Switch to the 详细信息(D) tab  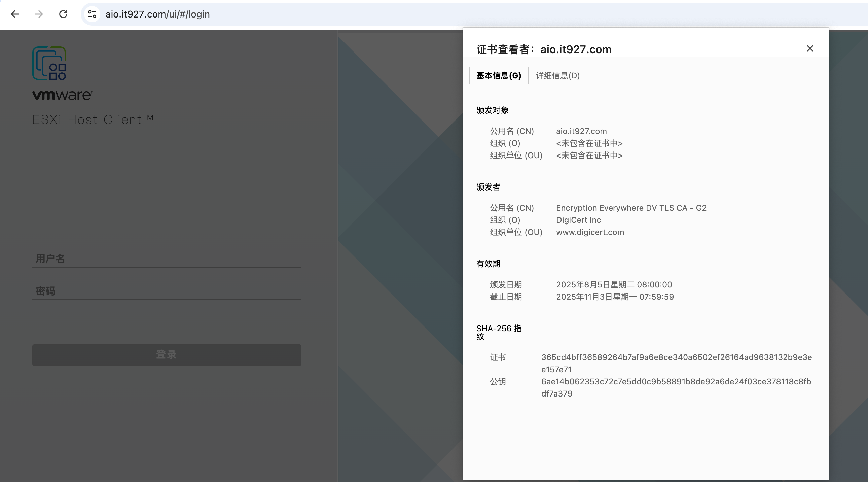(x=558, y=75)
